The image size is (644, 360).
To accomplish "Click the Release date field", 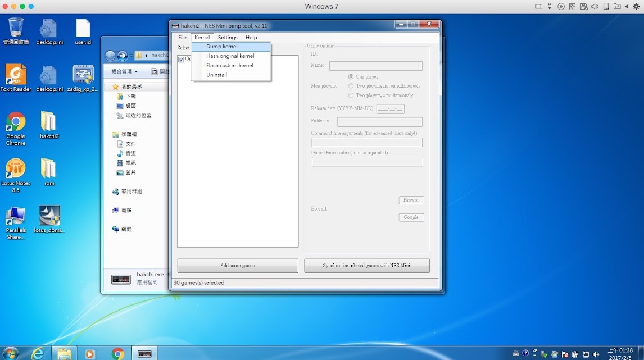I will [x=390, y=109].
